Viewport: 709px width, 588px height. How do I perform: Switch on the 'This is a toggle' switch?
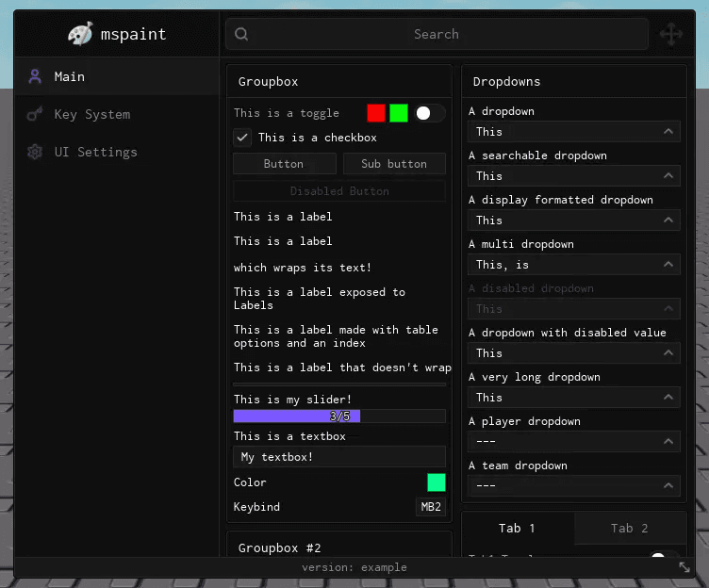[430, 113]
